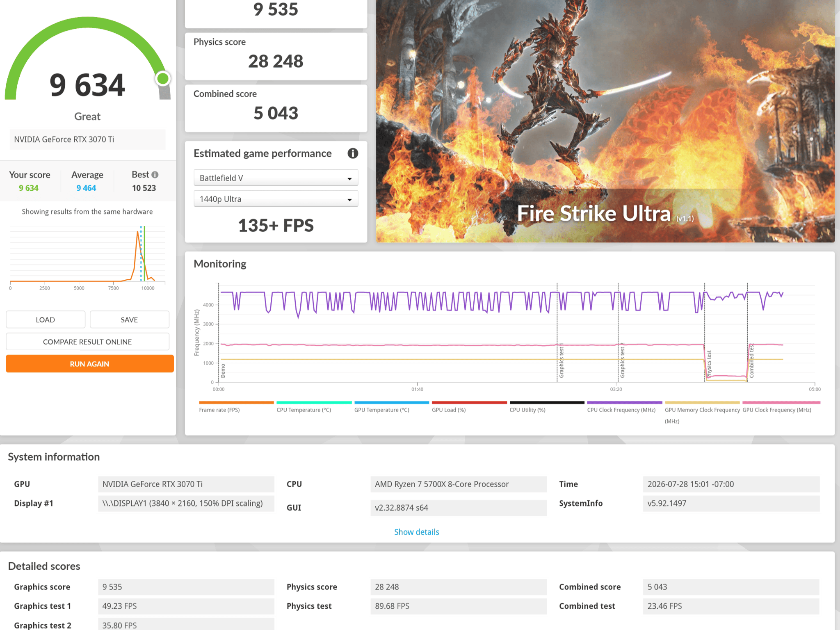The image size is (840, 630).
Task: Click the Estimated game performance info icon
Action: [x=353, y=153]
